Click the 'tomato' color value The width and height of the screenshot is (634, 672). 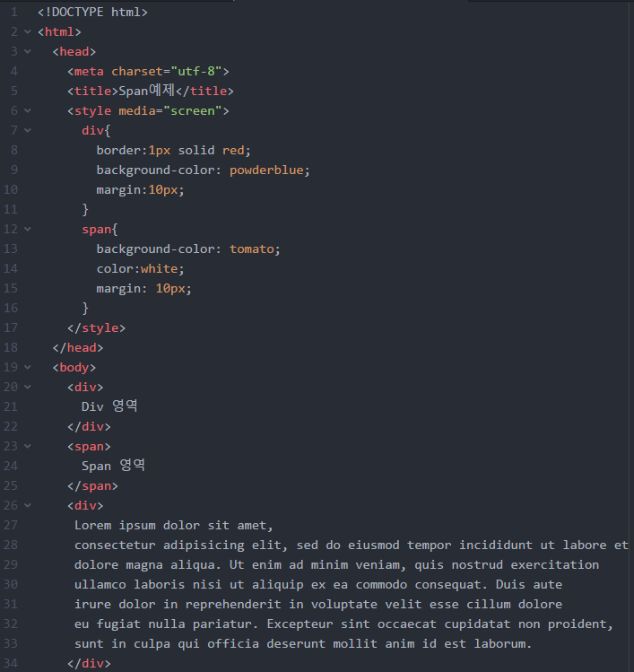[x=252, y=249]
